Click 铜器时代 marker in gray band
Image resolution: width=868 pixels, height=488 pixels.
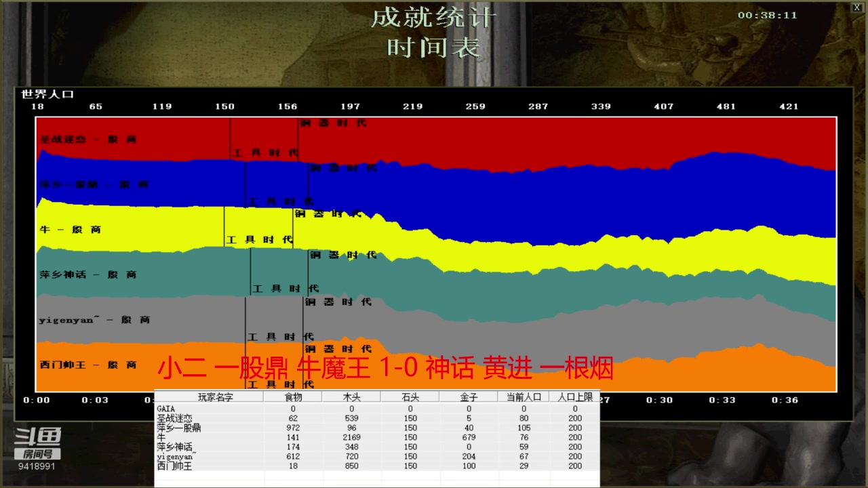pos(338,302)
